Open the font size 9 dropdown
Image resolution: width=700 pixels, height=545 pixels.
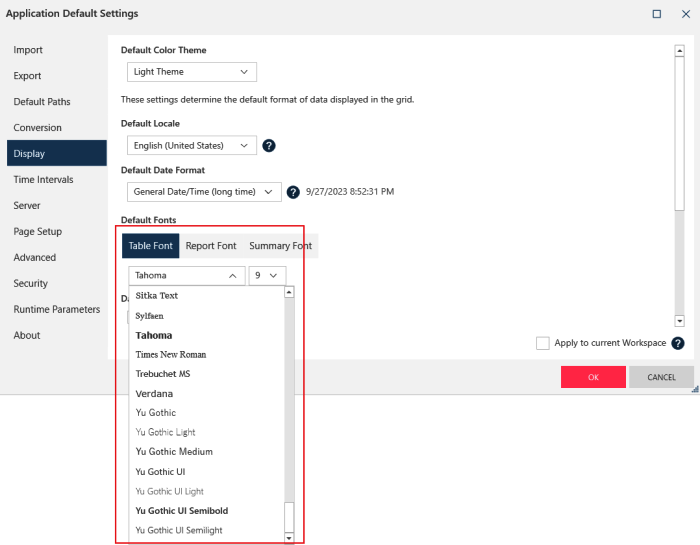(267, 275)
